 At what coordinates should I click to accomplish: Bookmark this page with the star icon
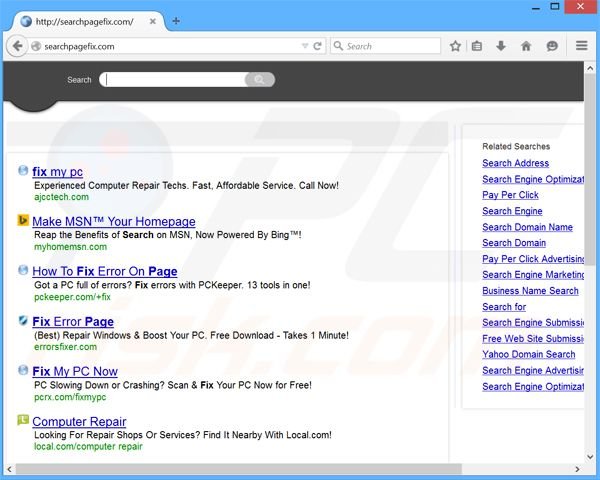tap(455, 46)
